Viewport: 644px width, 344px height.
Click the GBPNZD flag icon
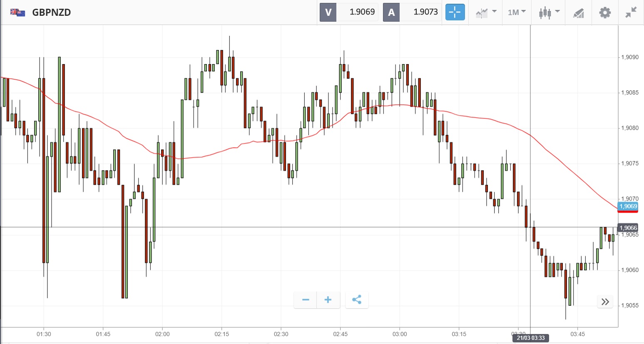coord(17,12)
